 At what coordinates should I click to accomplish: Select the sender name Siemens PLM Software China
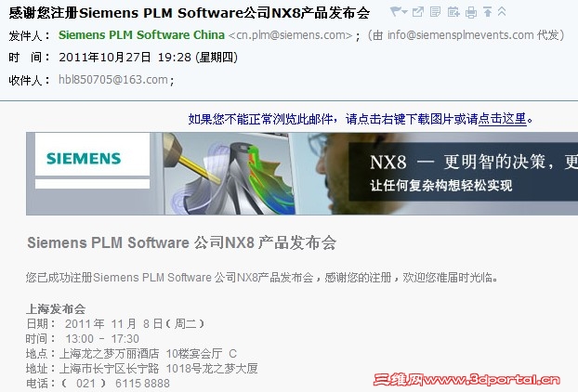(141, 35)
